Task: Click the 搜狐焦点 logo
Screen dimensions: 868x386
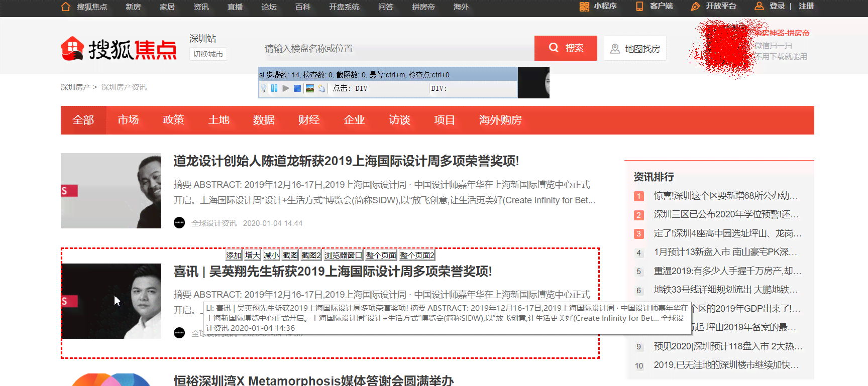Action: 119,49
